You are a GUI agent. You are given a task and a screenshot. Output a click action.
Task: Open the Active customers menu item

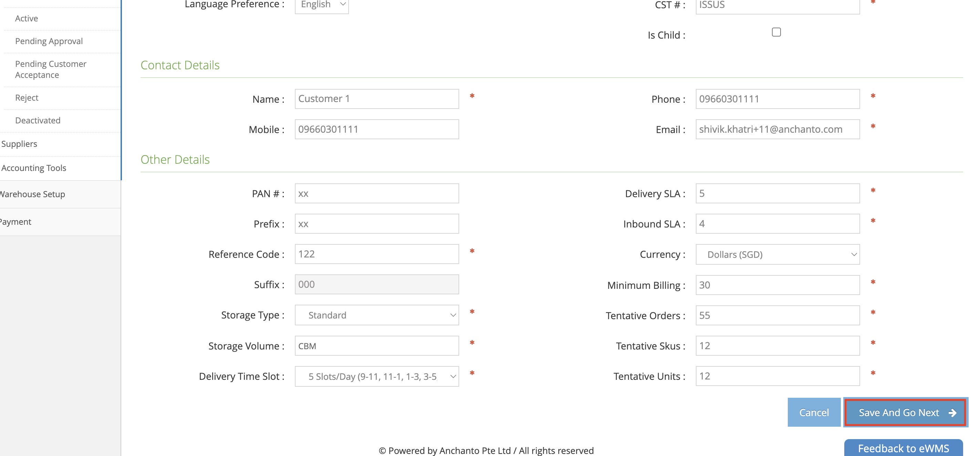[27, 18]
